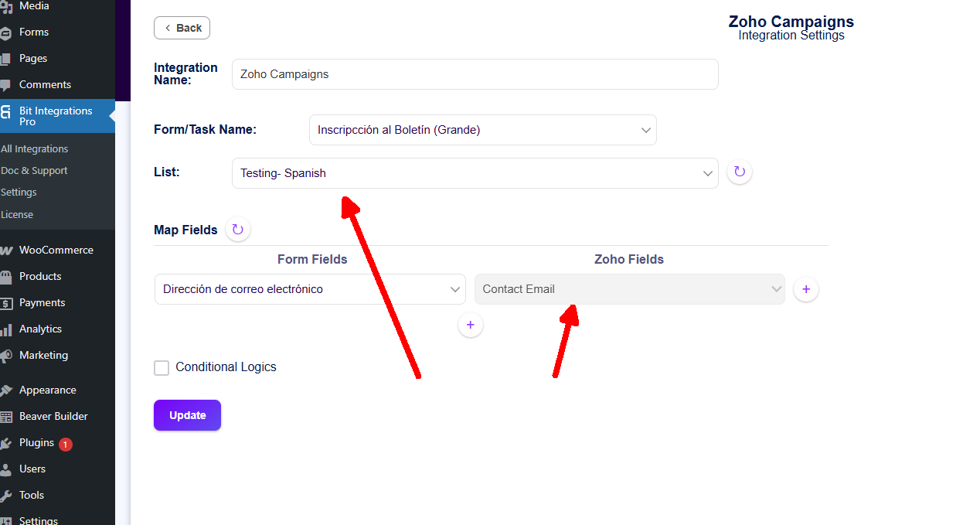
Task: Refresh the List dropdown options
Action: [740, 172]
